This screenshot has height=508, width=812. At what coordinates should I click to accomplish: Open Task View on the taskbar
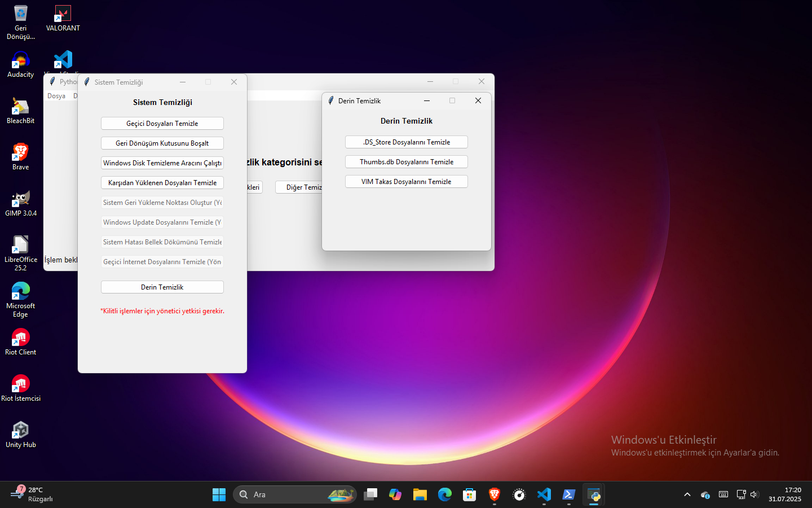click(x=370, y=495)
